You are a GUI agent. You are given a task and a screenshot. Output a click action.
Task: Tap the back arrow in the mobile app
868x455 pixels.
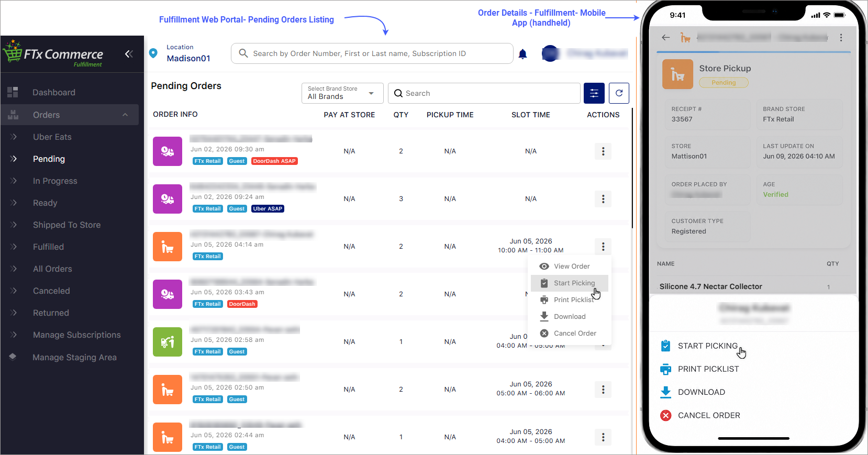[666, 38]
